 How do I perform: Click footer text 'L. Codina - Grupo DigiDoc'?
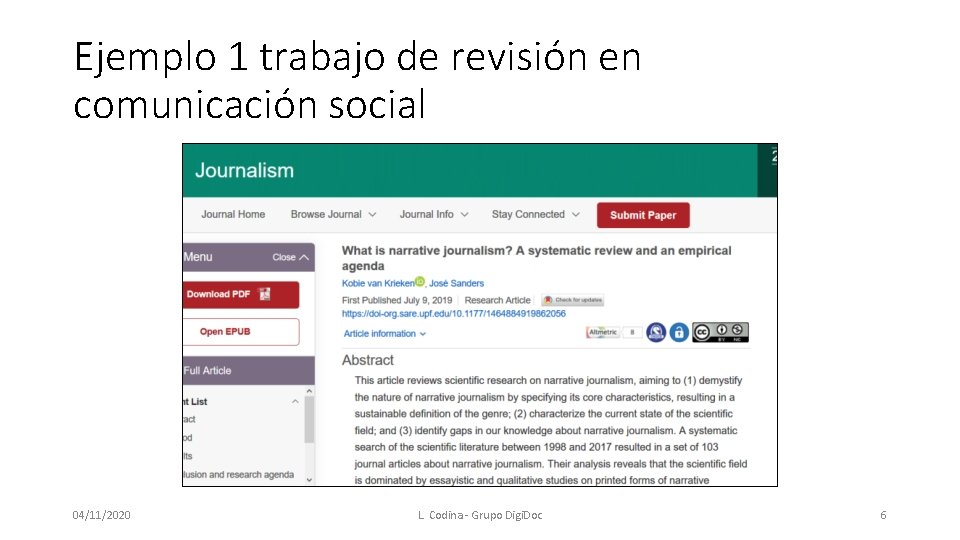(480, 515)
